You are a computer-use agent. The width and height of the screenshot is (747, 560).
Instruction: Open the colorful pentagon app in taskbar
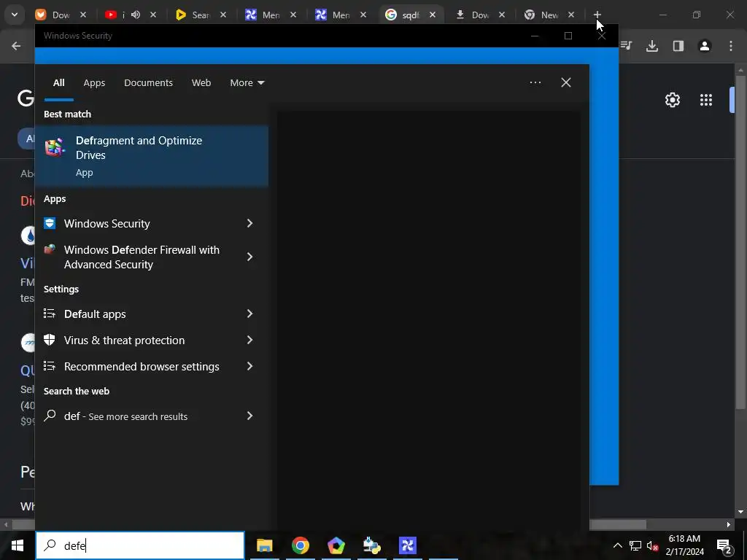pyautogui.click(x=336, y=545)
